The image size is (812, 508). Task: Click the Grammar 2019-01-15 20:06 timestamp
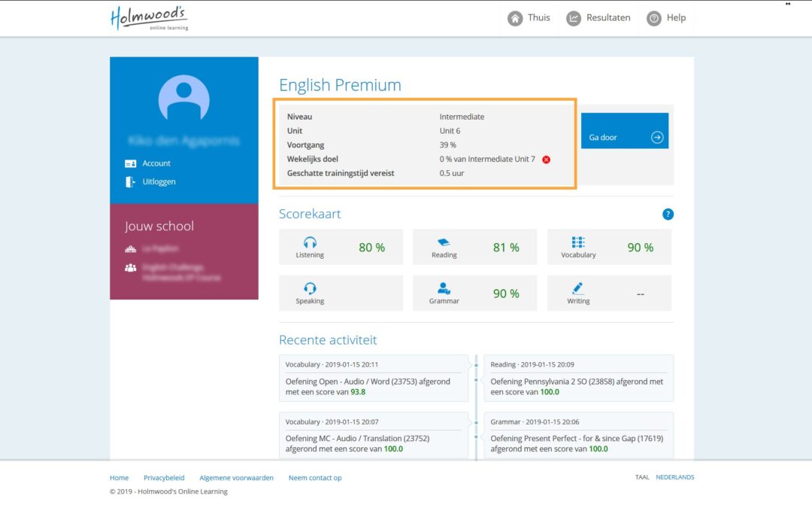click(x=535, y=422)
